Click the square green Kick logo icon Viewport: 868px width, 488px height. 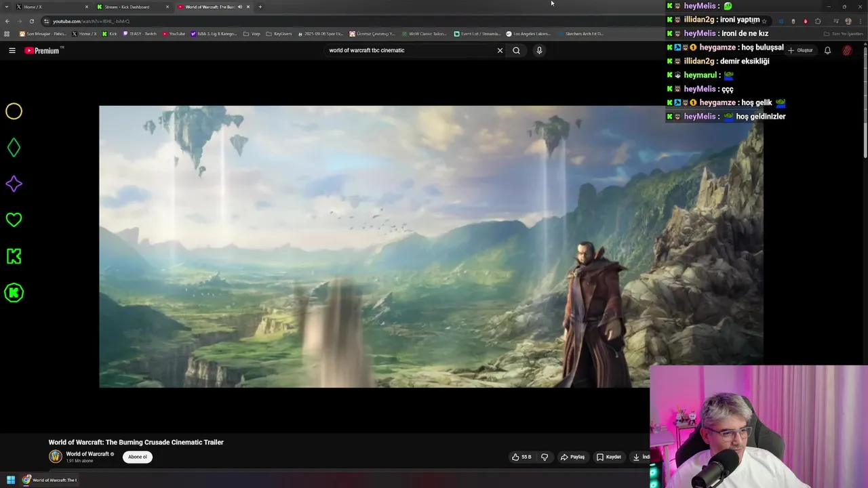click(14, 256)
